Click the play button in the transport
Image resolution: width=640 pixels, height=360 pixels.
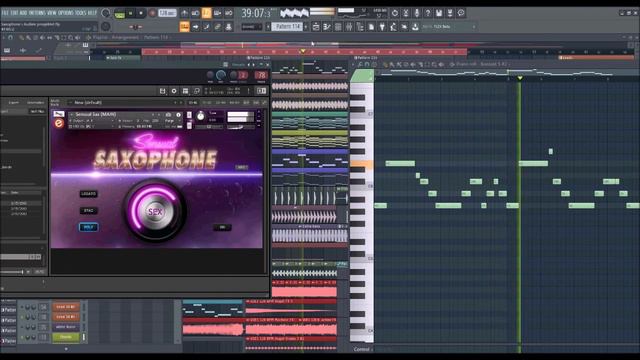coord(131,13)
